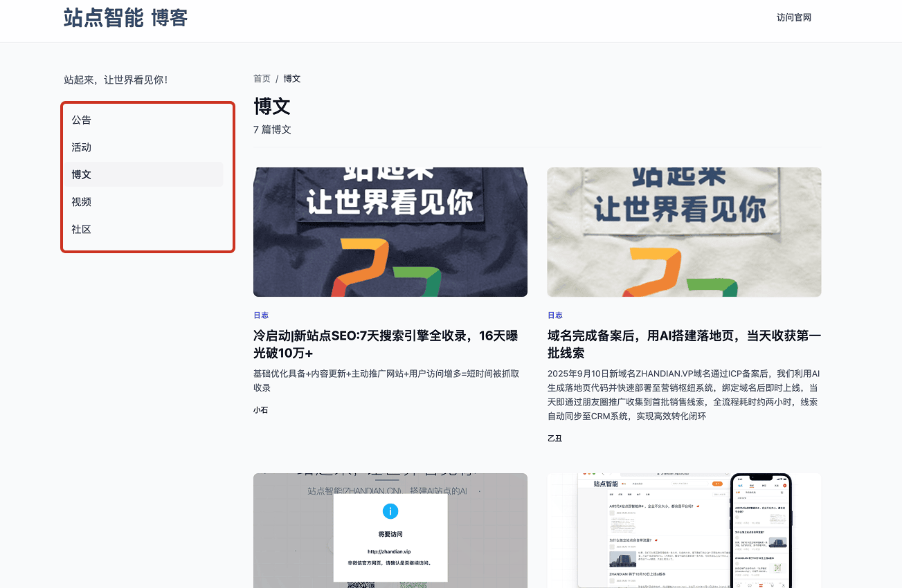
Task: Select 公告 in the sidebar menu
Action: pos(82,120)
